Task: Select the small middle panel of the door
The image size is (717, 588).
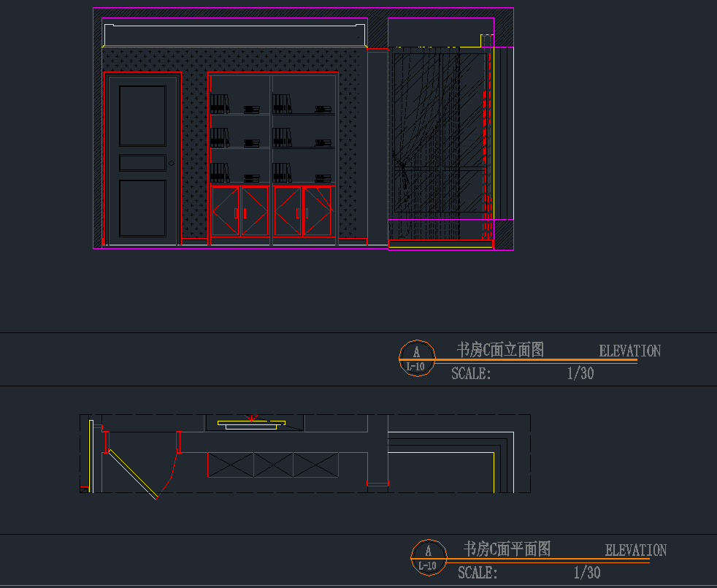Action: [x=142, y=163]
